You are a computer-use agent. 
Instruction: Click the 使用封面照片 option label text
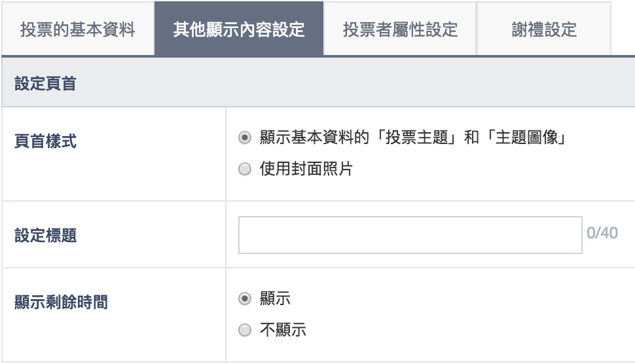306,170
